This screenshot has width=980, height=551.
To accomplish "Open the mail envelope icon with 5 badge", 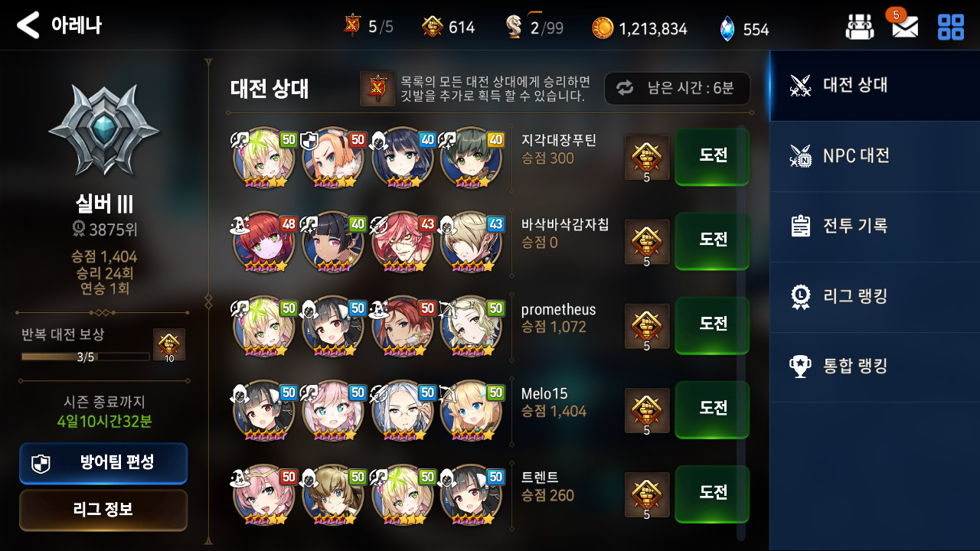I will coord(904,27).
